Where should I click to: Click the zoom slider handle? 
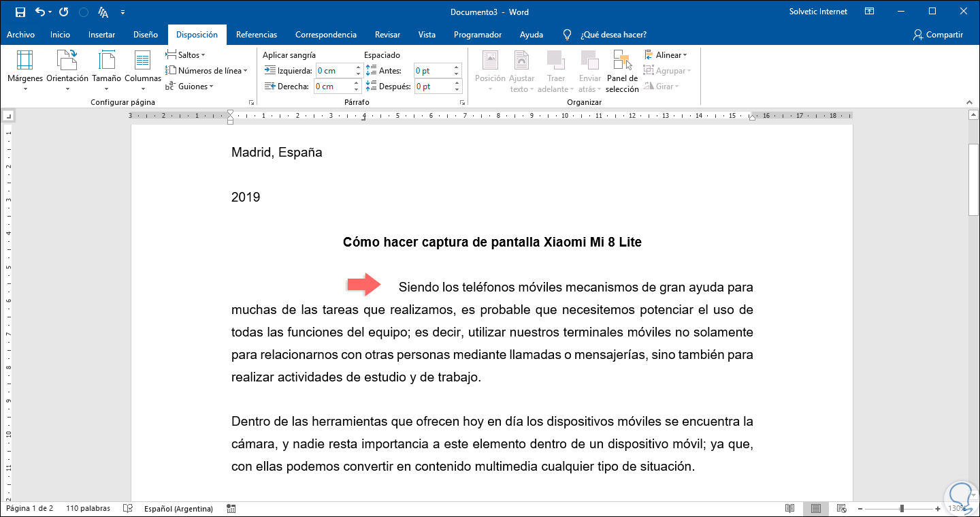902,509
